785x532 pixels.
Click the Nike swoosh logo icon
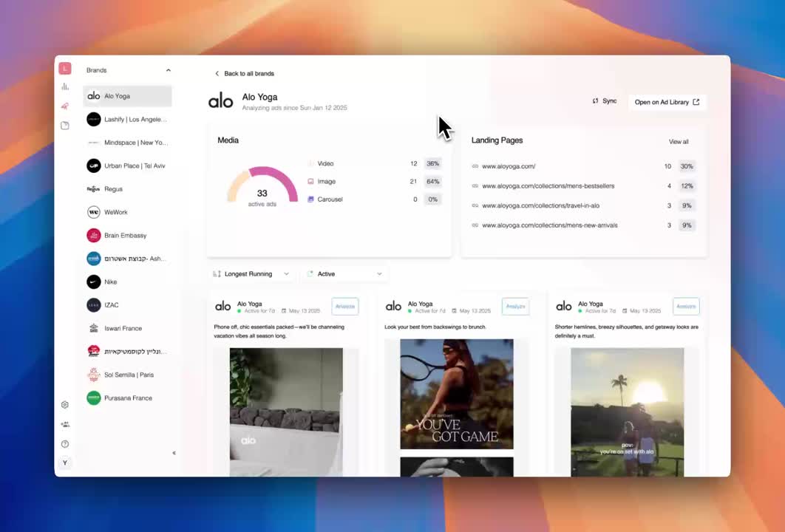[94, 282]
